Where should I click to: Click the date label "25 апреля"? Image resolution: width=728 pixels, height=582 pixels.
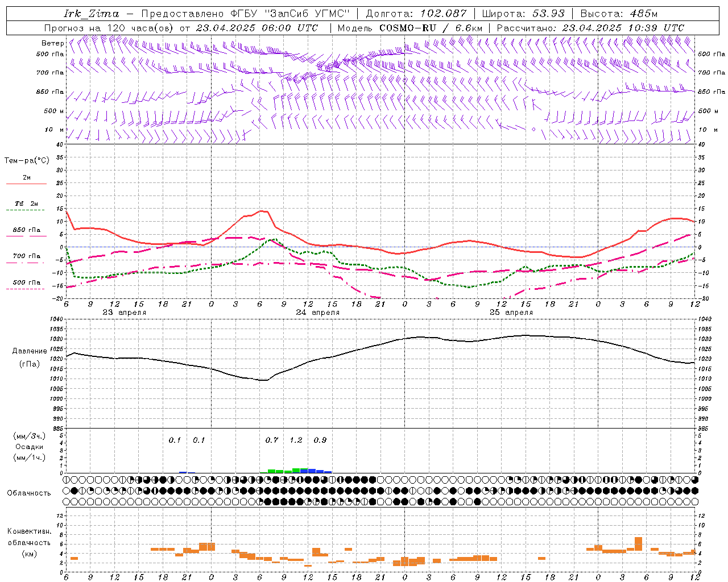[511, 313]
